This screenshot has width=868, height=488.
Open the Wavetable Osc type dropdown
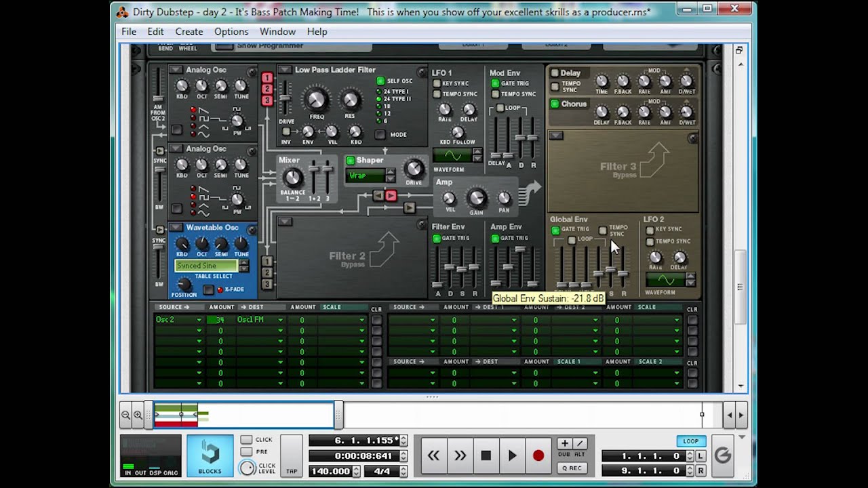tap(176, 228)
